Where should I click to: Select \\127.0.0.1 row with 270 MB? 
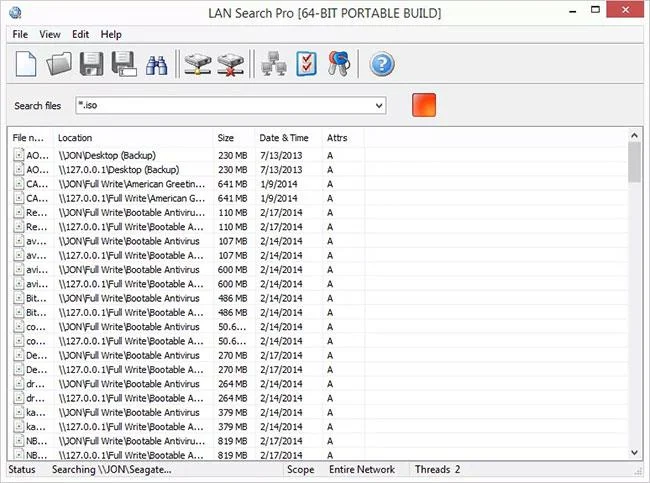318,370
